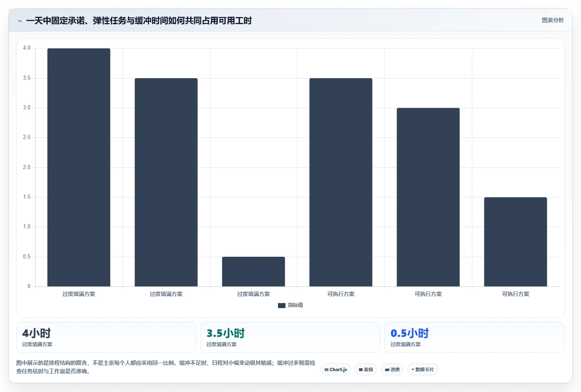Click the y-axis tick label 1.0
This screenshot has width=581, height=392.
coord(27,227)
